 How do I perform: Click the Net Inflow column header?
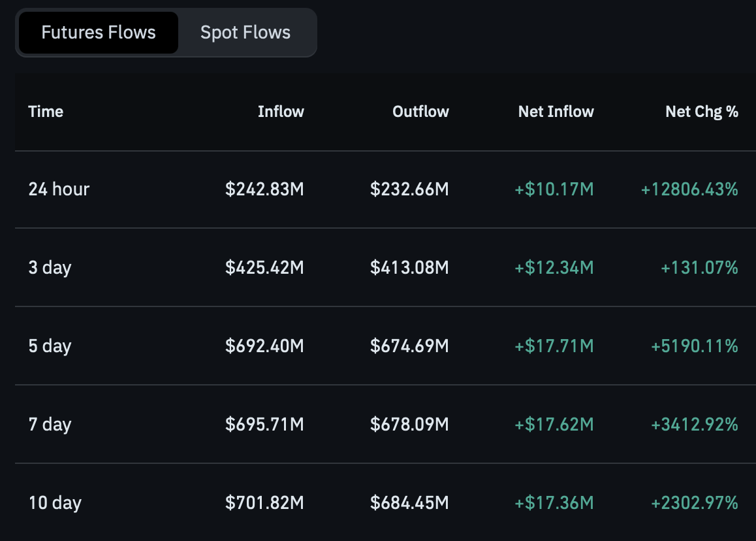(556, 112)
